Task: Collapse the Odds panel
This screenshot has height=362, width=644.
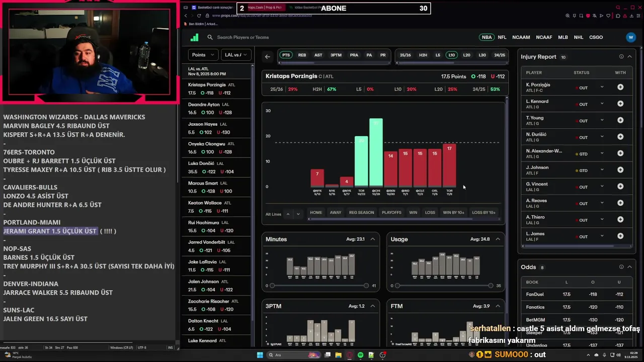Action: (629, 267)
